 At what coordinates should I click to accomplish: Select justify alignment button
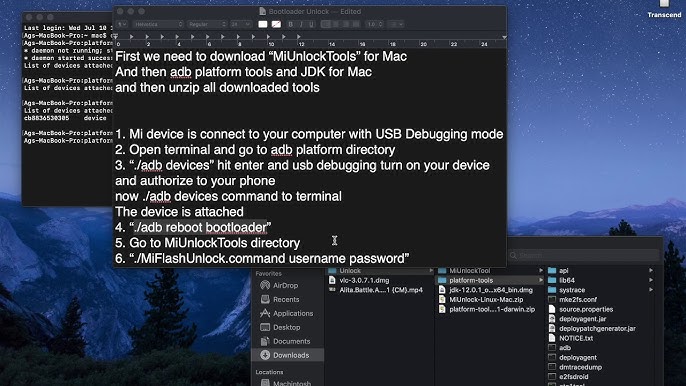(x=356, y=24)
